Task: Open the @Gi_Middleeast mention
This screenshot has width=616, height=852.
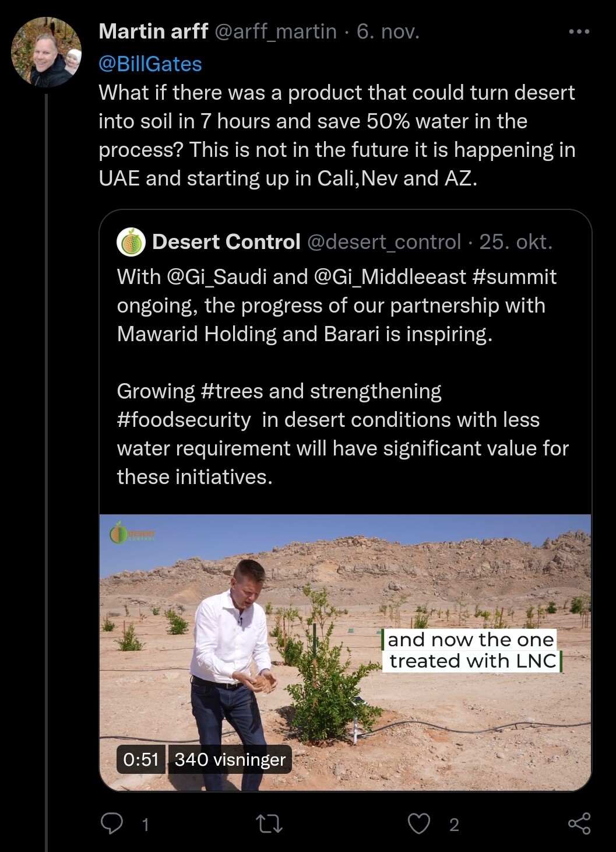Action: coord(390,277)
